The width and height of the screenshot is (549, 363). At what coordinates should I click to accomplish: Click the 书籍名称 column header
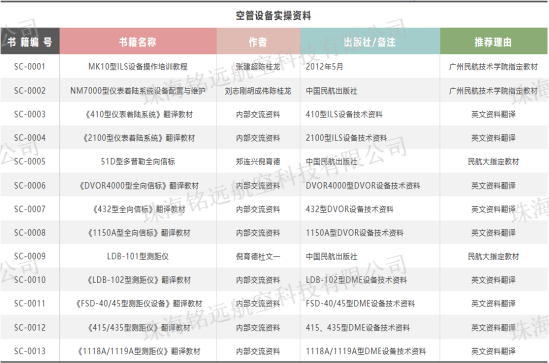[138, 42]
